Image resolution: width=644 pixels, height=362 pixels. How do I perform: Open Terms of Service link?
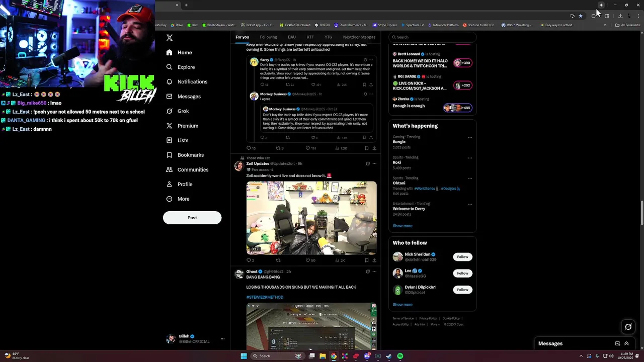pos(403,318)
